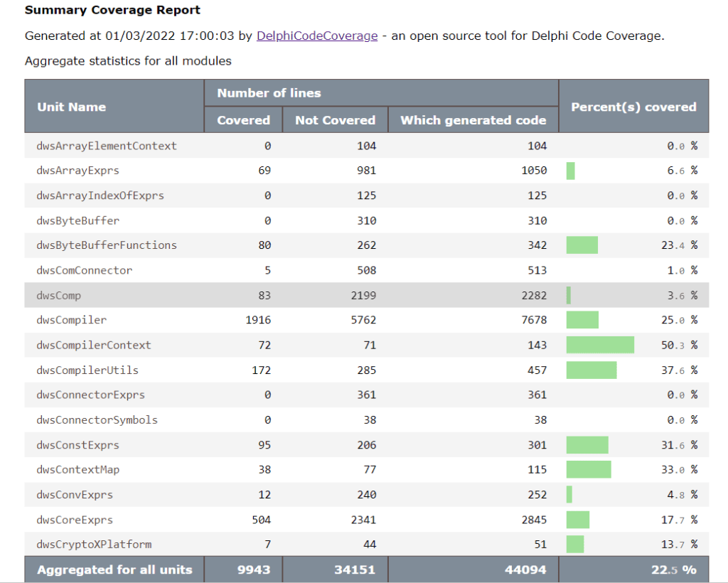The width and height of the screenshot is (728, 583).
Task: Click the dwsCompilerContext unit name
Action: click(94, 345)
